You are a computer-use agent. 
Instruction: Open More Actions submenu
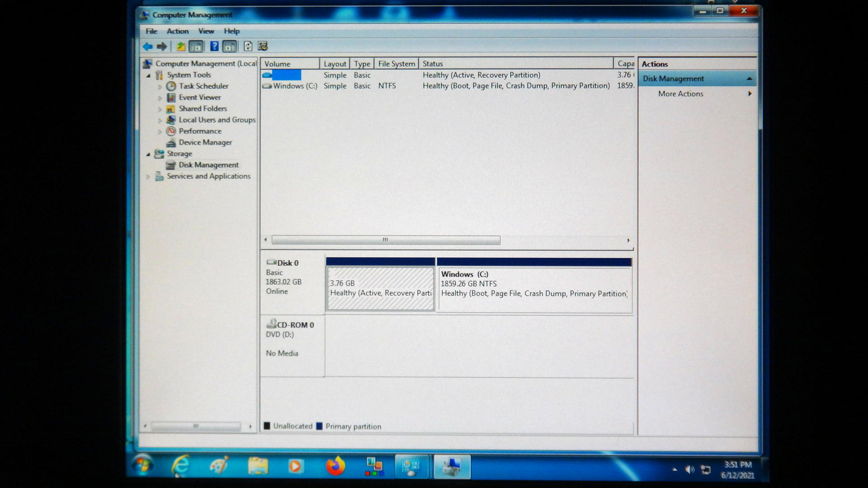(698, 94)
